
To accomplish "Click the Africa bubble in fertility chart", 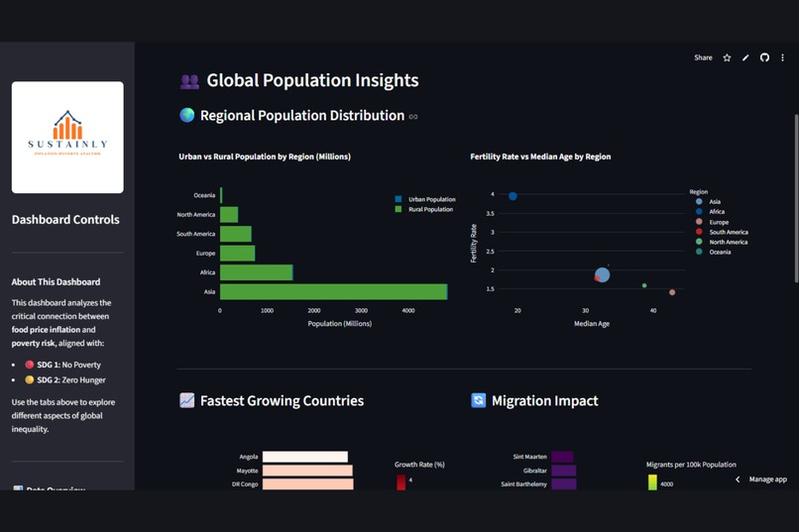I will 513,196.
